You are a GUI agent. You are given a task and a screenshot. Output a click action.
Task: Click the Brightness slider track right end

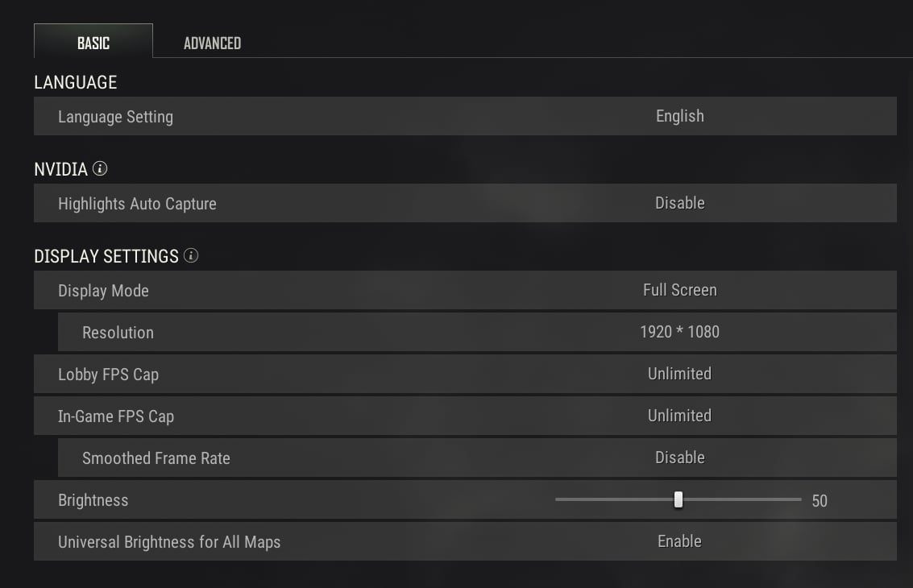798,500
